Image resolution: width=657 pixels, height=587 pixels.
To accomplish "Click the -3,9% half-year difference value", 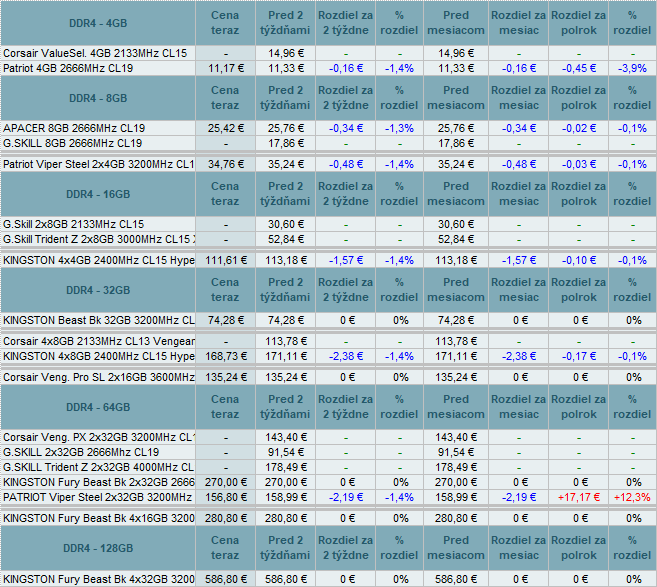I will (x=632, y=68).
